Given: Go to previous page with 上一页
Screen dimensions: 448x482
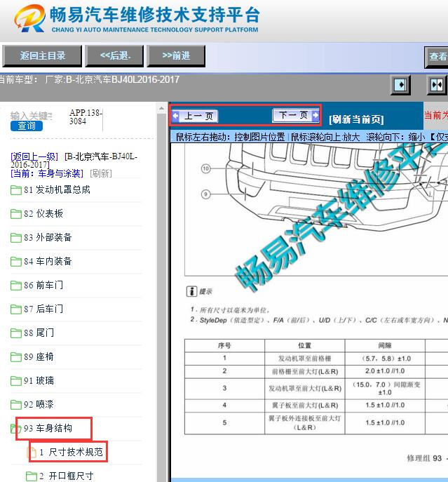Looking at the screenshot, I should click(x=195, y=116).
